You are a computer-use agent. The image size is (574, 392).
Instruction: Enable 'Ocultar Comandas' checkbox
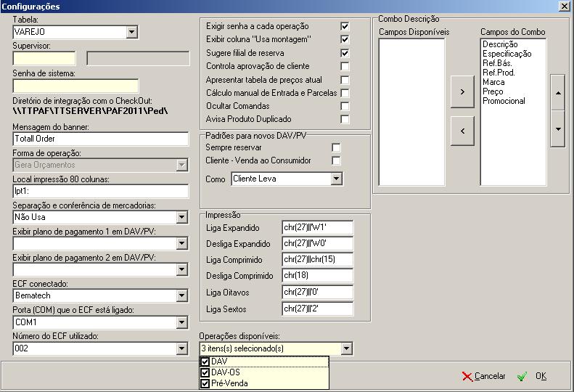pos(345,106)
